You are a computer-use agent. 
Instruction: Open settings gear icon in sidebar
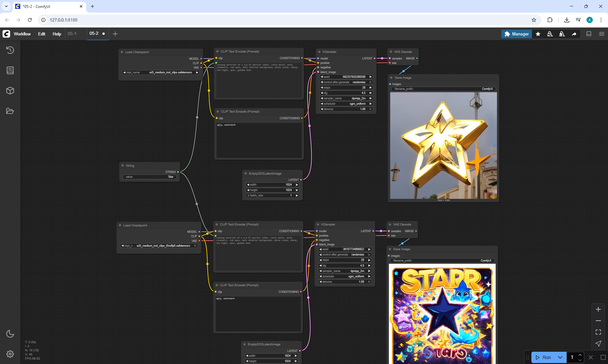pyautogui.click(x=10, y=354)
